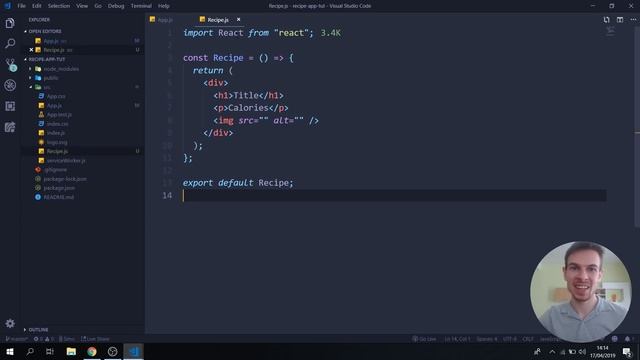Open File Explorer from the taskbar
Image resolution: width=640 pixels, height=360 pixels.
coord(71,351)
